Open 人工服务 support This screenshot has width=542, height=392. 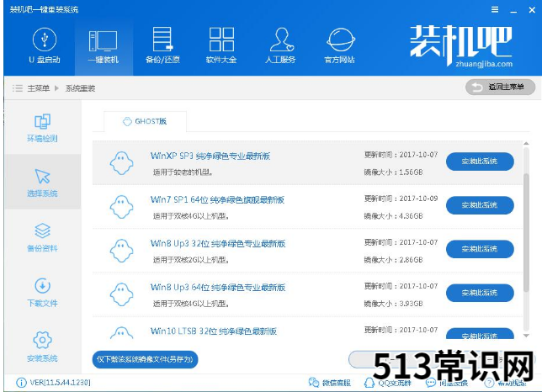click(280, 45)
